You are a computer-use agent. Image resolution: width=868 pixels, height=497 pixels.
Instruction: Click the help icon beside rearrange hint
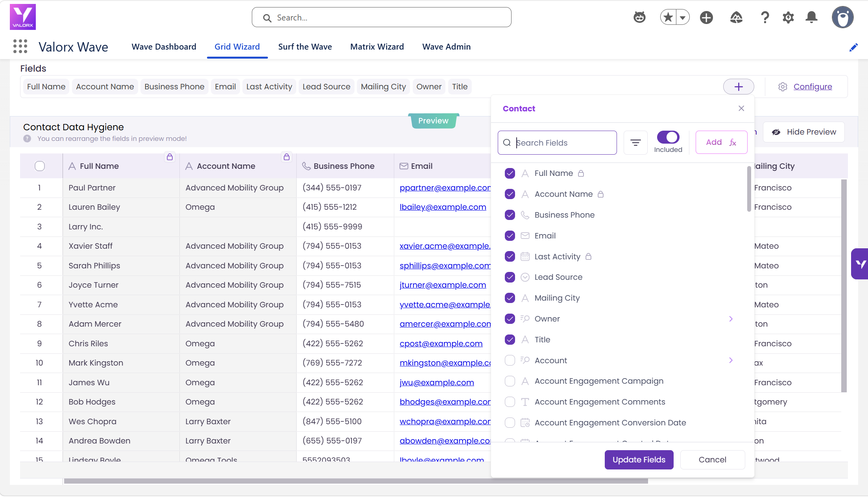coord(27,139)
